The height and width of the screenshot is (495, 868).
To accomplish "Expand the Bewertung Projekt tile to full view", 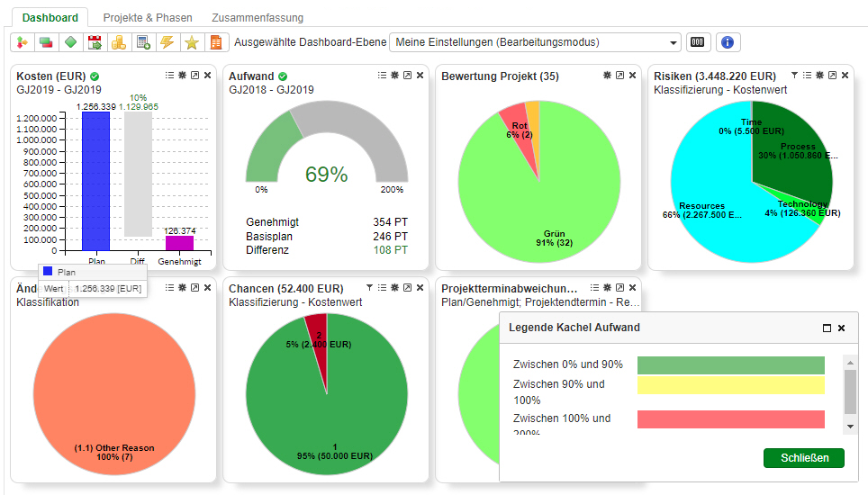I will pos(619,76).
